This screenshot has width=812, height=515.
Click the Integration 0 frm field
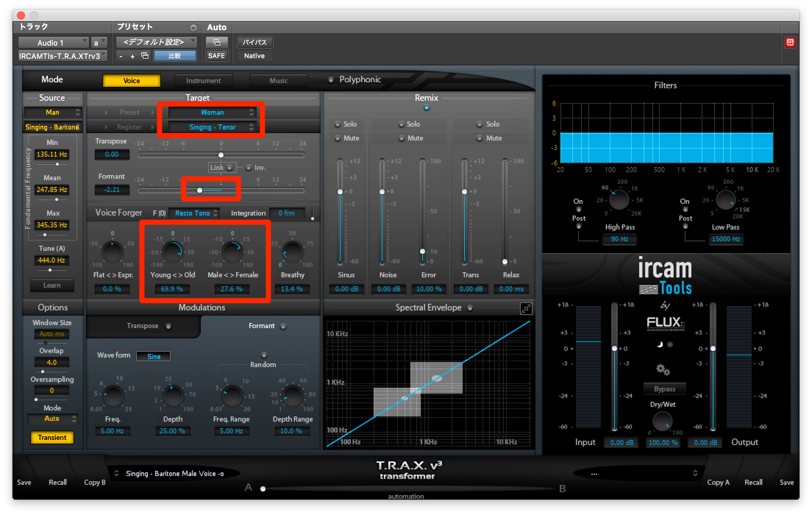(x=287, y=213)
